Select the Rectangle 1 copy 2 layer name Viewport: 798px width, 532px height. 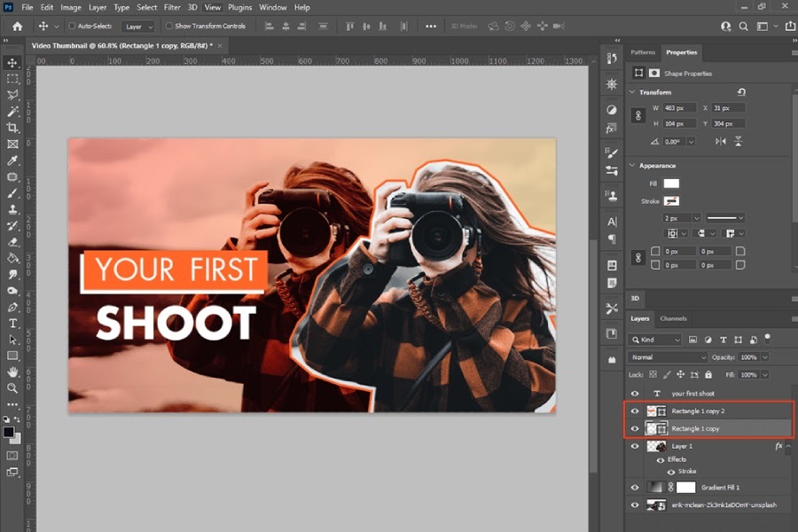coord(698,411)
